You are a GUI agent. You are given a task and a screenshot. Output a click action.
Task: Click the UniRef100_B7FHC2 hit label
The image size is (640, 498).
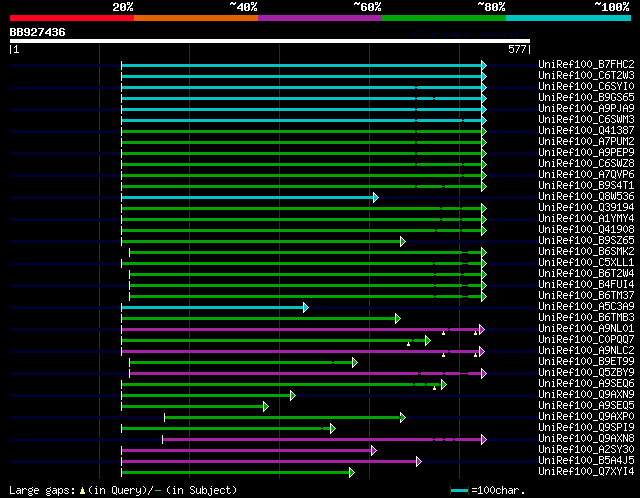586,64
